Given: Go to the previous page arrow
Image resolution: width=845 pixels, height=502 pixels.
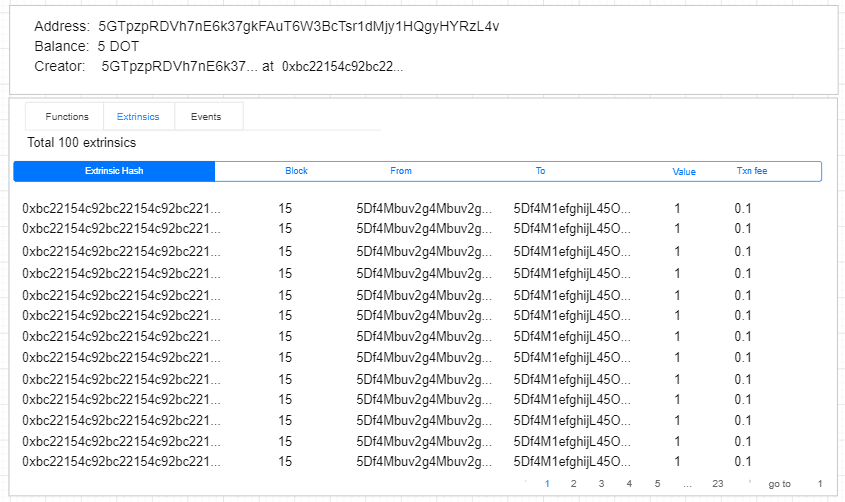Looking at the screenshot, I should pyautogui.click(x=527, y=484).
